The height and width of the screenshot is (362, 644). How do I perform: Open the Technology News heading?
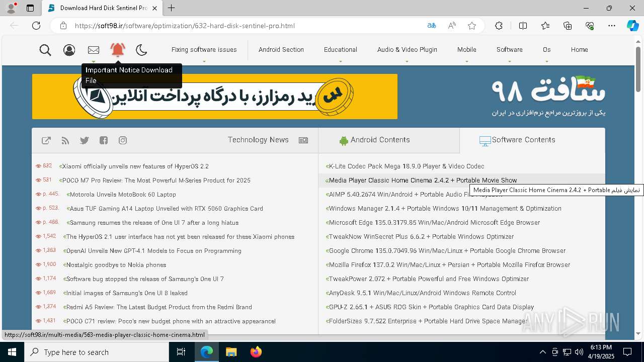coord(258,140)
